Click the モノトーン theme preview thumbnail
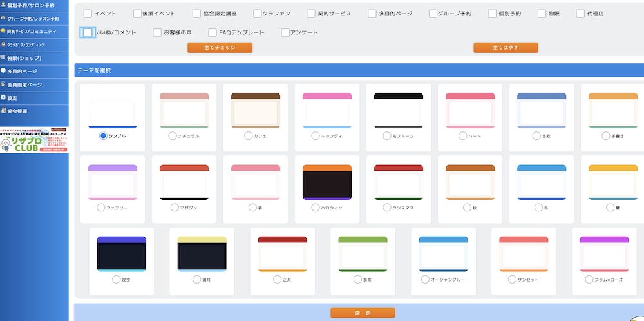Screen dimensions: 644x321 [399, 110]
